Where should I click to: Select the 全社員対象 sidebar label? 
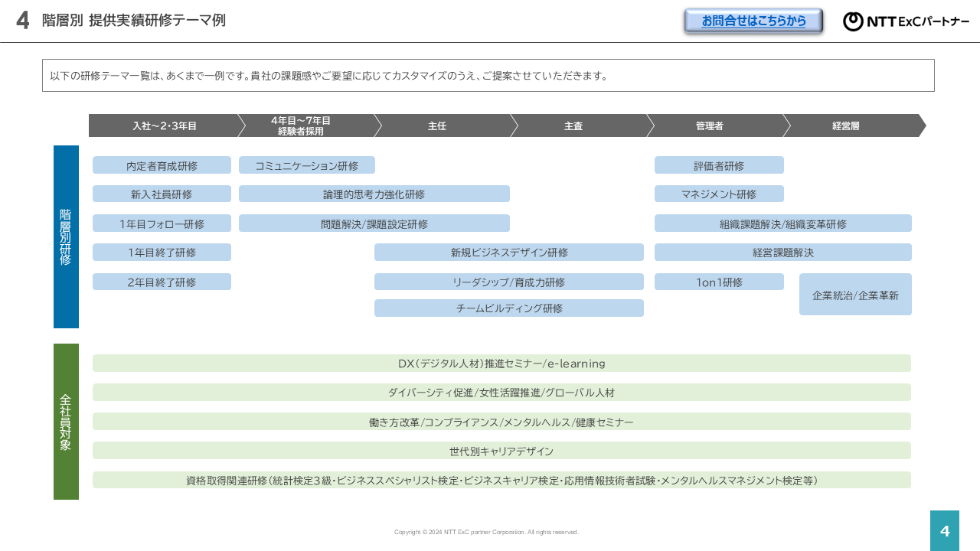tap(66, 420)
